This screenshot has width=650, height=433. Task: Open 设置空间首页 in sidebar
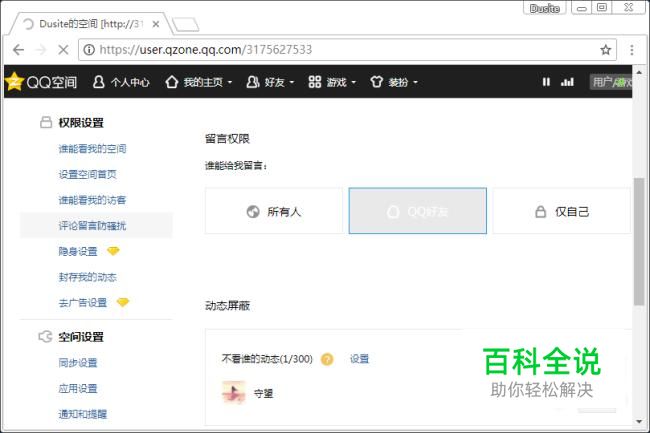click(x=87, y=174)
